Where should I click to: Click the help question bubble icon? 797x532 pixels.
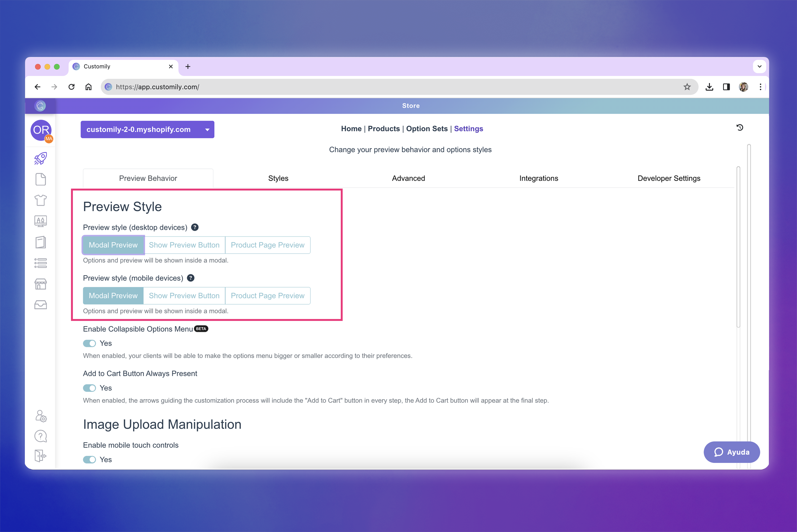(40, 436)
